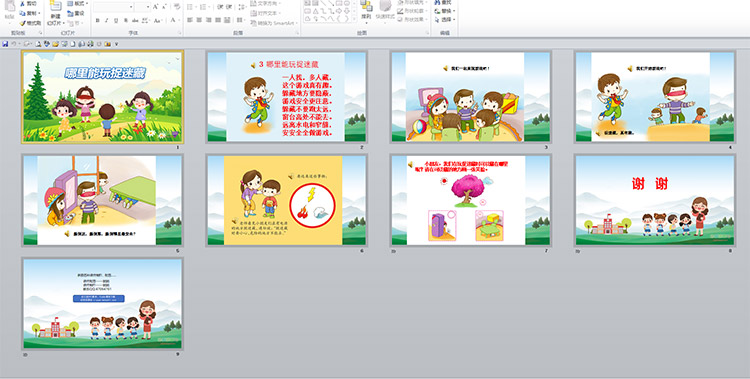
Task: Select slide 8 showing 谢谢
Action: pos(655,201)
